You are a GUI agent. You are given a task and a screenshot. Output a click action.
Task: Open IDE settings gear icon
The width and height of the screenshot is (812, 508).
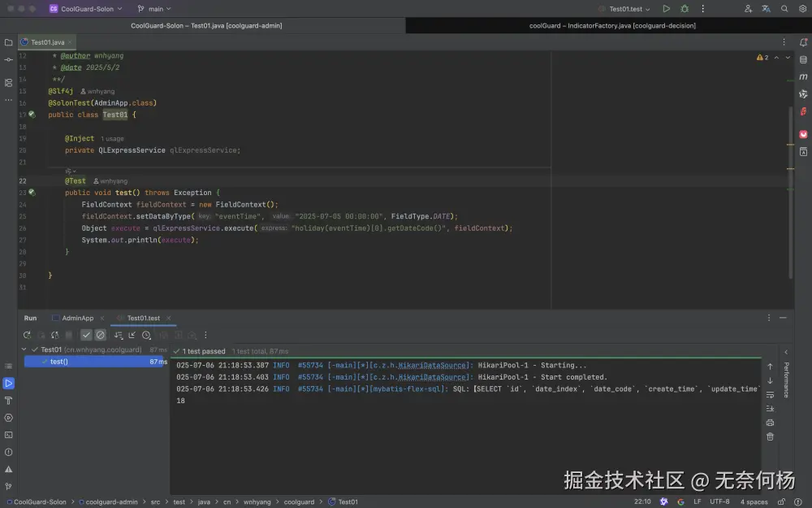[x=802, y=9]
